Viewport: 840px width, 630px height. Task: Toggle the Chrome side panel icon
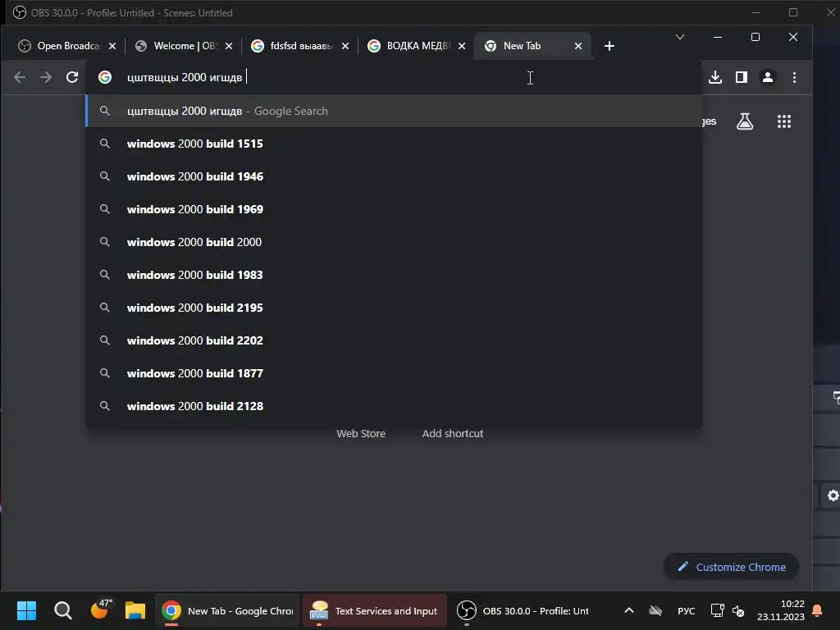tap(742, 77)
